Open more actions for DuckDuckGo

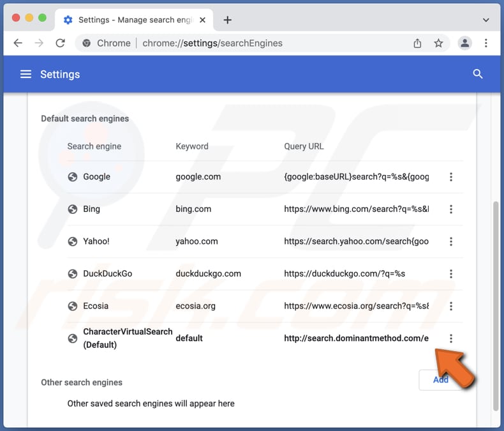pos(451,274)
